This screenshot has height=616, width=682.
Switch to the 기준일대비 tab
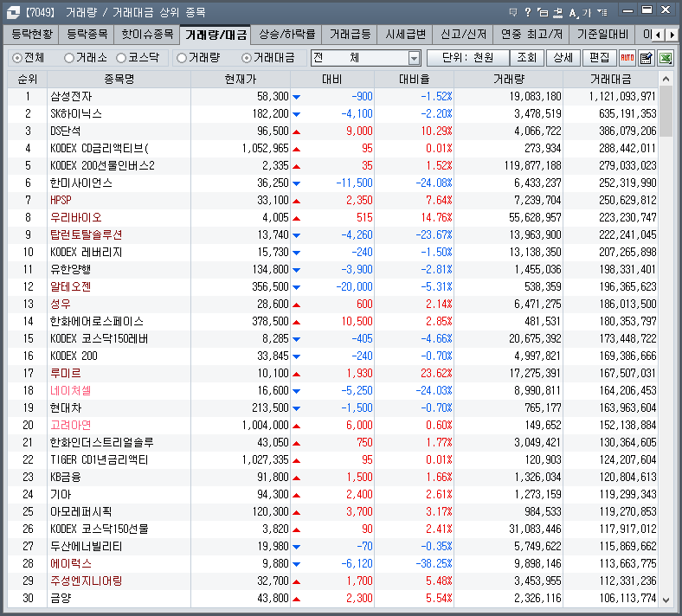tap(602, 35)
